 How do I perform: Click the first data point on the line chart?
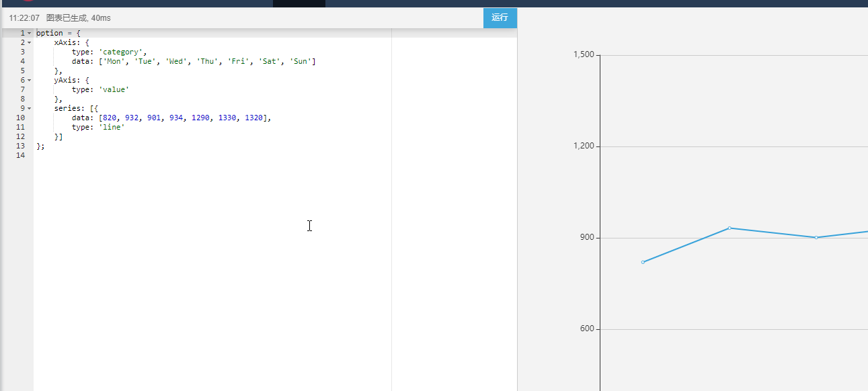pos(643,262)
